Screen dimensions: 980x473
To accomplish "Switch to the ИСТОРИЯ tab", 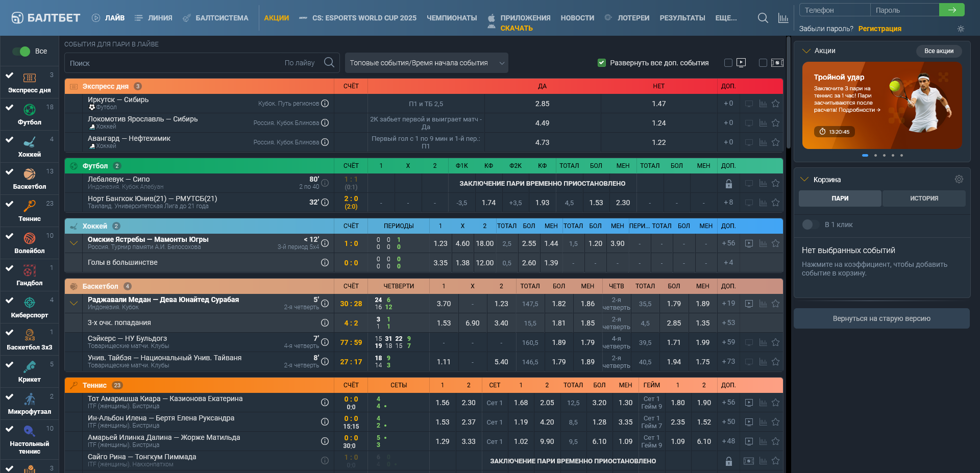I will pos(924,198).
